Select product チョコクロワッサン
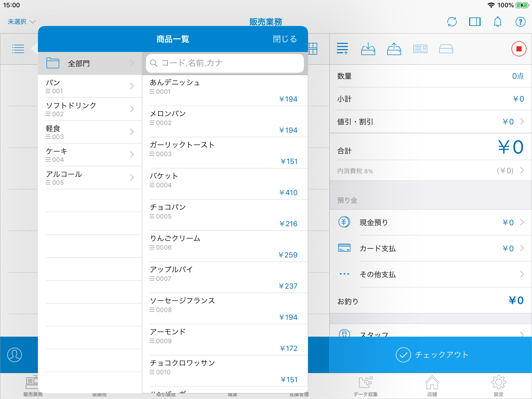The width and height of the screenshot is (532, 399). [225, 371]
